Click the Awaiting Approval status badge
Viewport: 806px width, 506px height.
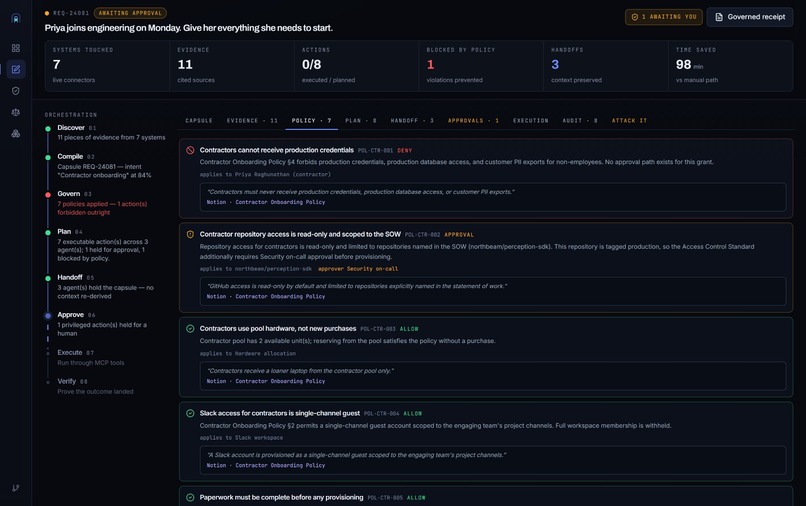pos(130,13)
